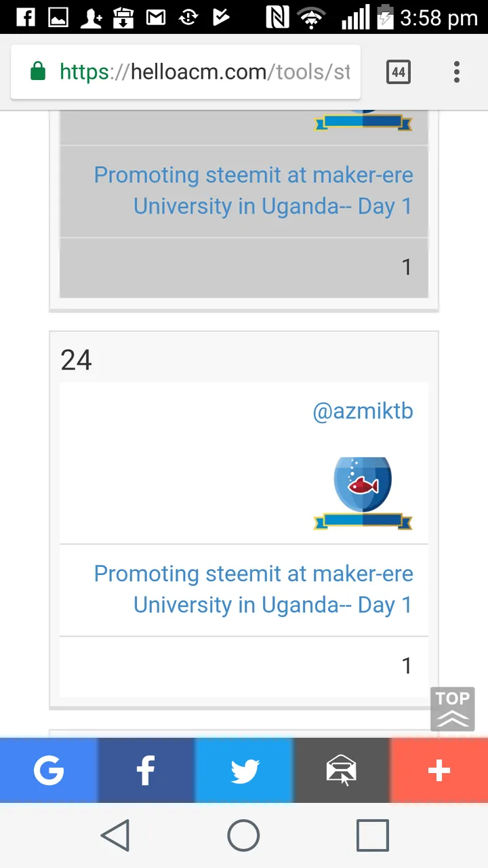
Task: Open the browser tab switcher showing 44
Action: tap(399, 72)
